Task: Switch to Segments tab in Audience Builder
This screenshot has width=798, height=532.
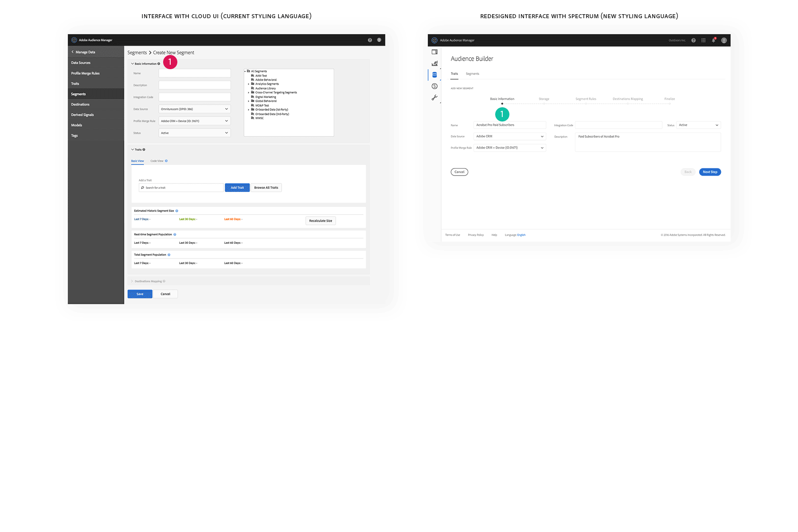Action: tap(473, 74)
